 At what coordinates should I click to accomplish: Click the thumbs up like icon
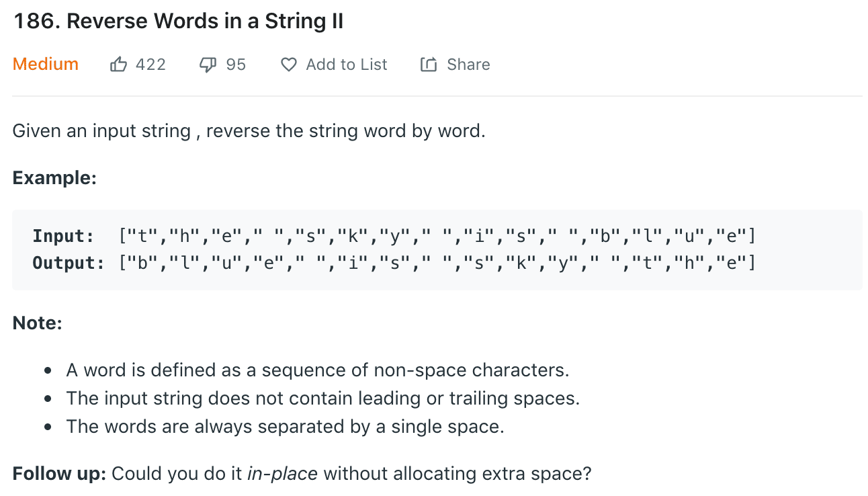coord(118,65)
